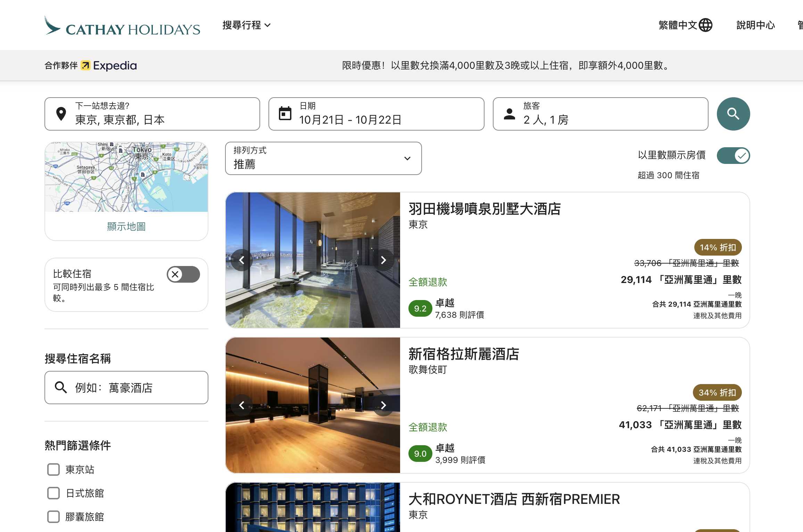Click the calendar icon next to 日期
Viewport: 803px width, 532px height.
point(285,114)
